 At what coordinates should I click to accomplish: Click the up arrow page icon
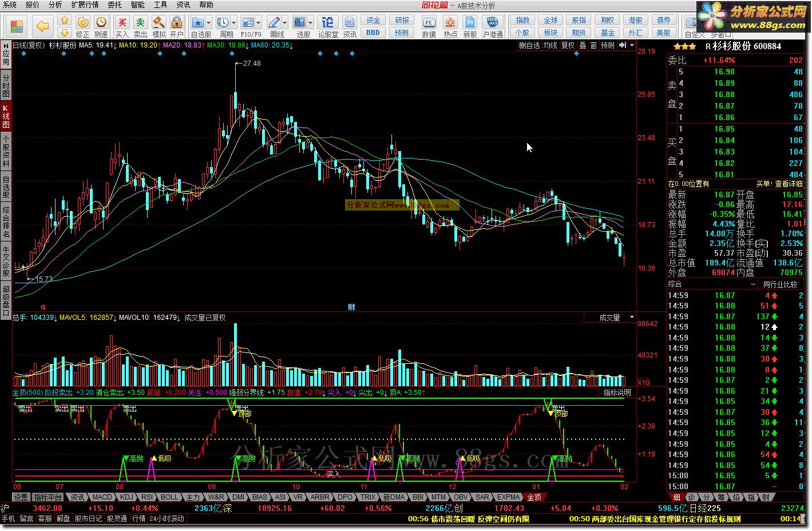[x=65, y=21]
